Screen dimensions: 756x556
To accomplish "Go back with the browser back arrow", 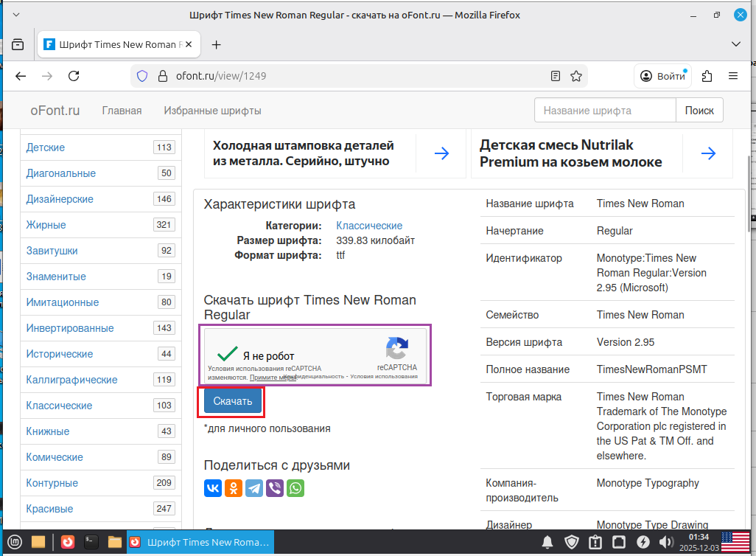I will (x=21, y=76).
